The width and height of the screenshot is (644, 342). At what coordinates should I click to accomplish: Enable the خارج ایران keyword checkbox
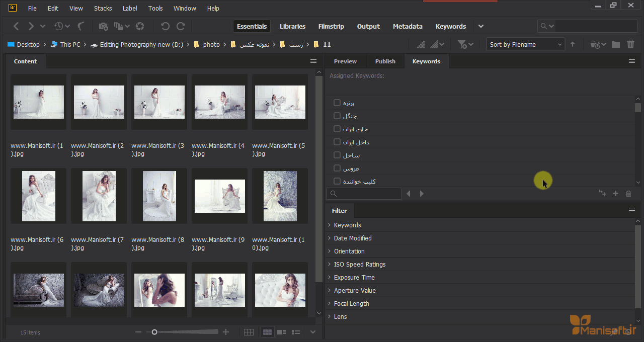click(x=337, y=129)
